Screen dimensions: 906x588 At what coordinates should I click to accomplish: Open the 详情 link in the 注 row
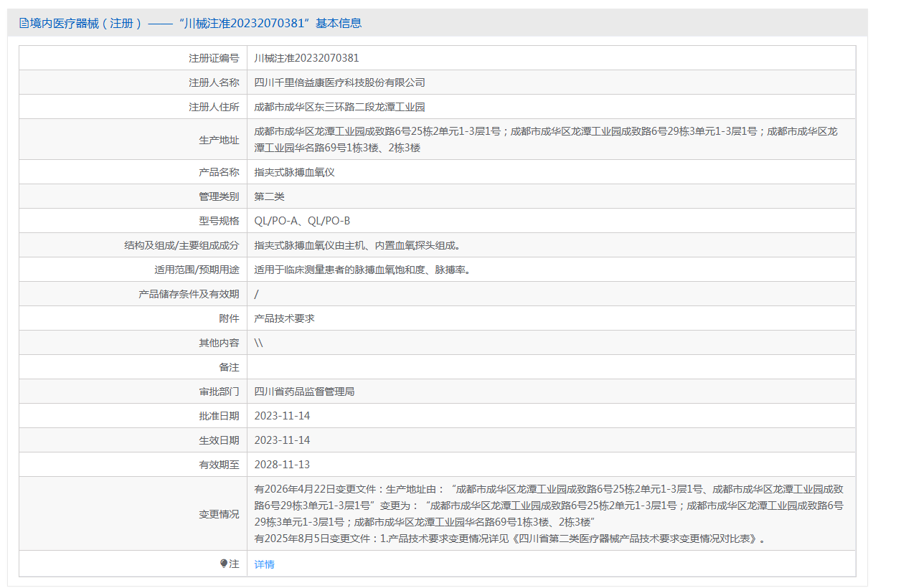(264, 564)
